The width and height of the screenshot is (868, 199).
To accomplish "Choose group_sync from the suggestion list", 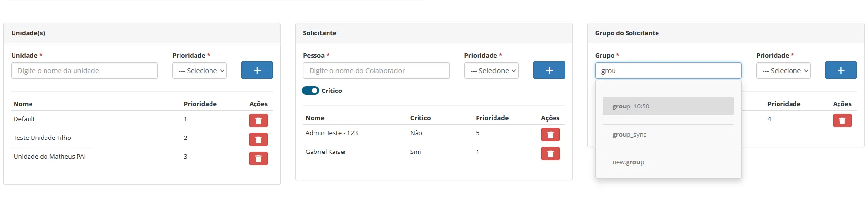I will (668, 134).
